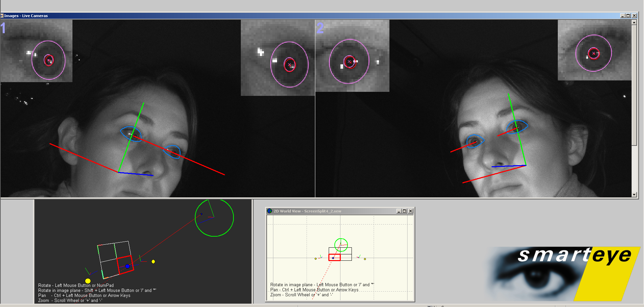Click the blue head-position dot in the 3D view
Image resolution: width=644 pixels, height=307 pixels.
tap(127, 266)
